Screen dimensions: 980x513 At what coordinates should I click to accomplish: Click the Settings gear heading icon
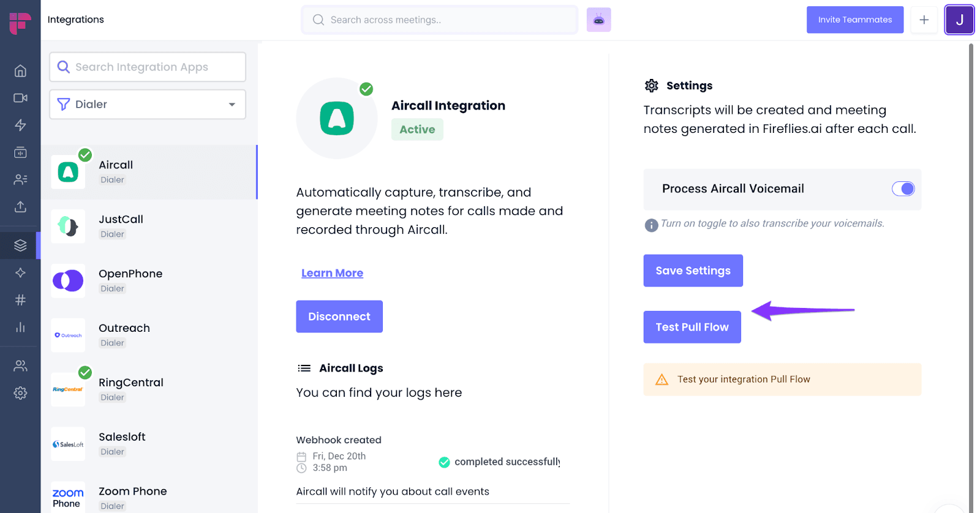(x=651, y=86)
